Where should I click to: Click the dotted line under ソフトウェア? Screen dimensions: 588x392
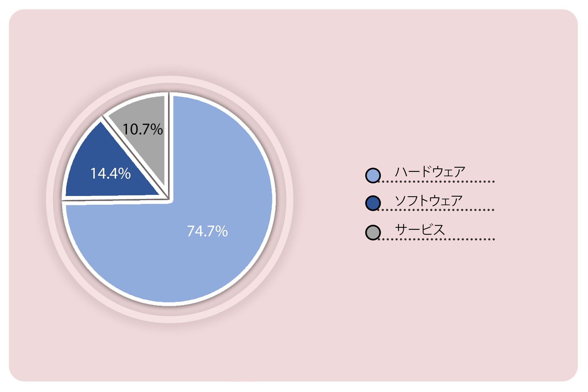[436, 210]
